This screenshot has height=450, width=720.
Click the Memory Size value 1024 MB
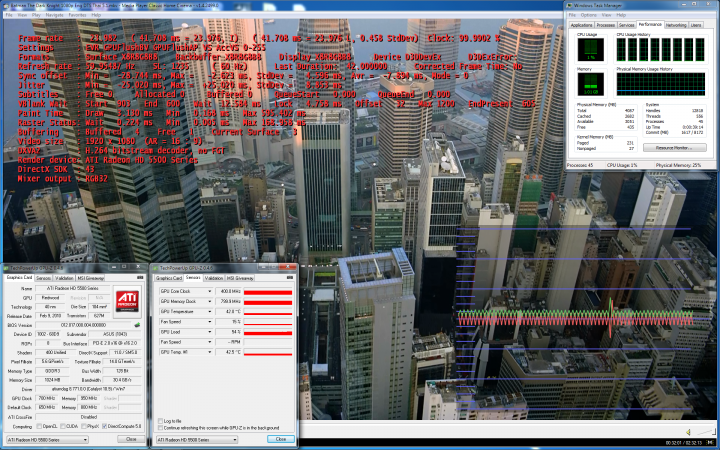[53, 380]
